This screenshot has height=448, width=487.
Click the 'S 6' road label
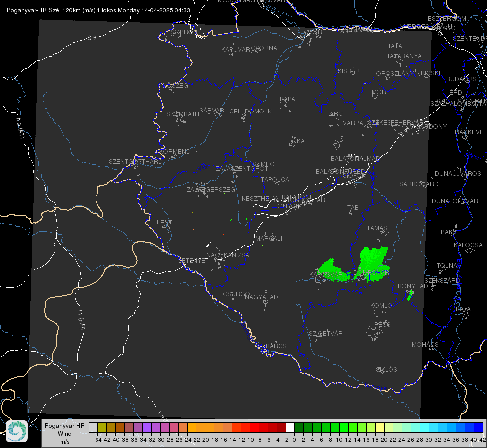[x=92, y=38]
